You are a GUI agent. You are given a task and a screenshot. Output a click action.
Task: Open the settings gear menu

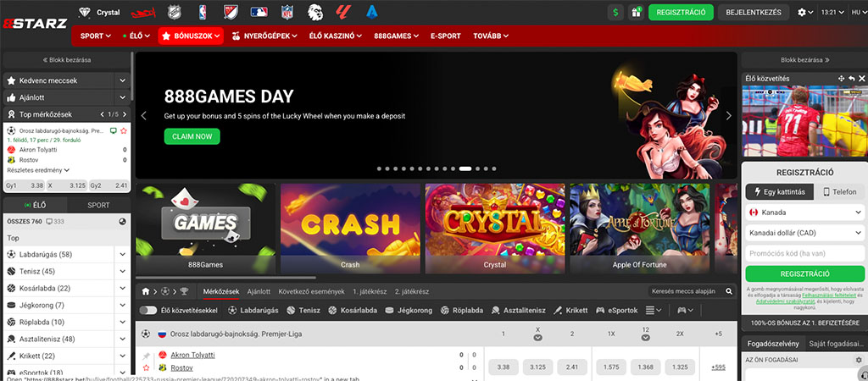(805, 12)
